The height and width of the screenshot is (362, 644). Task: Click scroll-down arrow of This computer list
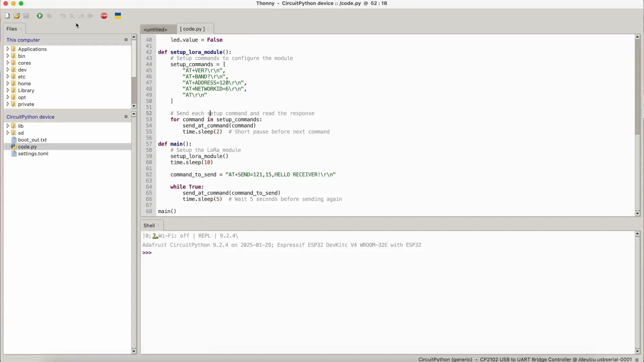[134, 106]
